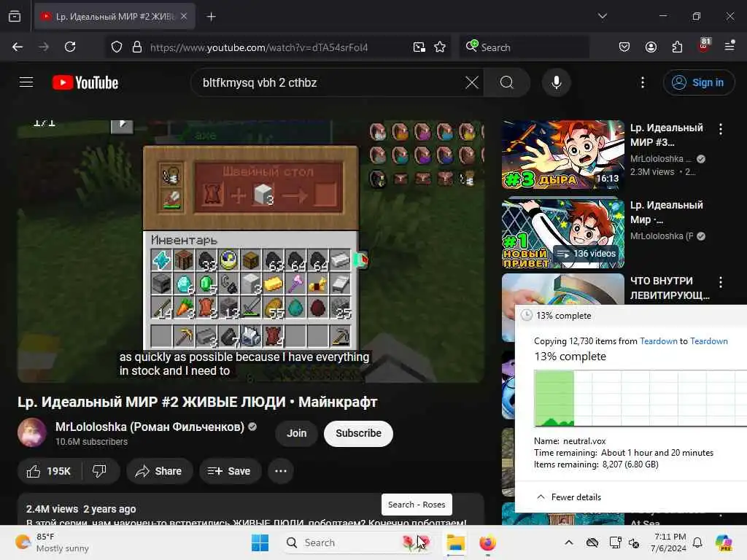Open playlist thumbnail with 136 videos
747x560 pixels.
(563, 233)
